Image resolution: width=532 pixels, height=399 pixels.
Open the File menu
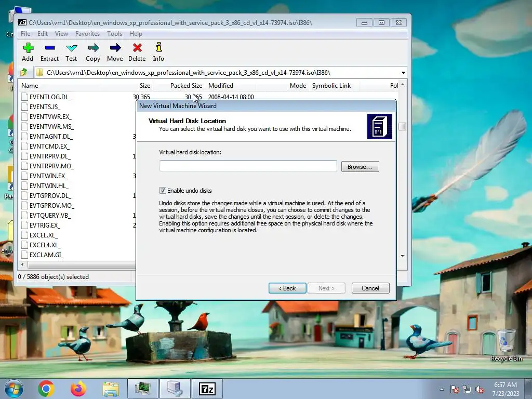tap(25, 34)
